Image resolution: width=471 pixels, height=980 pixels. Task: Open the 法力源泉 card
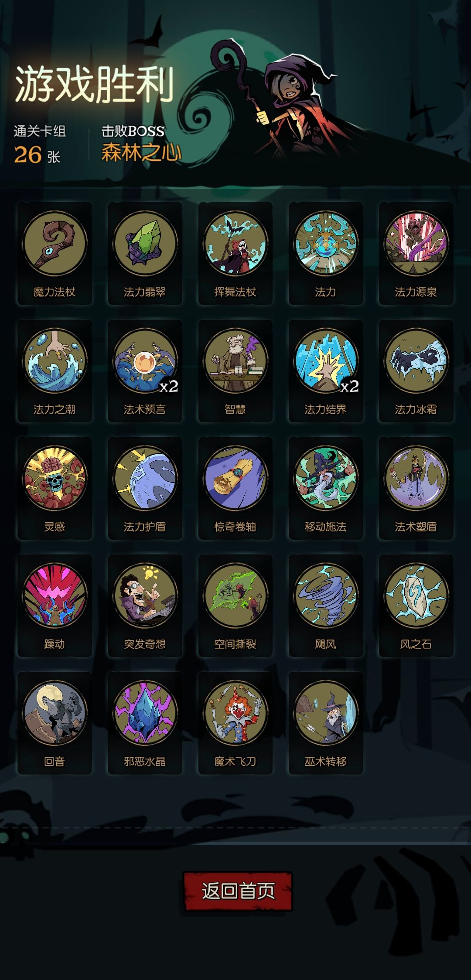point(416,253)
